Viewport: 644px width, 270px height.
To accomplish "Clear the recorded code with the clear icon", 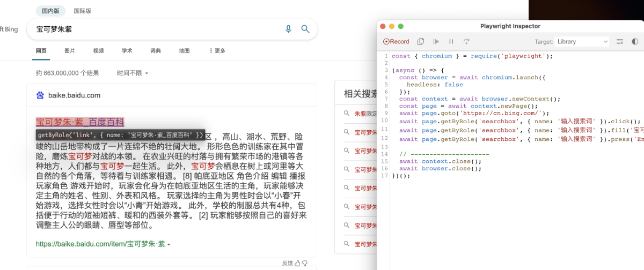I will [x=620, y=41].
